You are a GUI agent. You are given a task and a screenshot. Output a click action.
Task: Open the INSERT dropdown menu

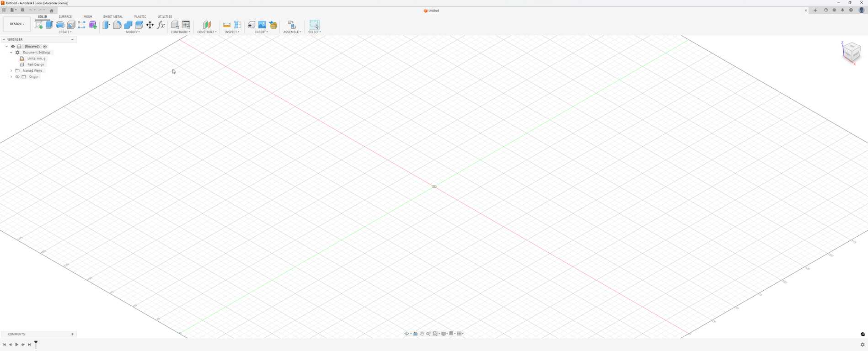(262, 32)
